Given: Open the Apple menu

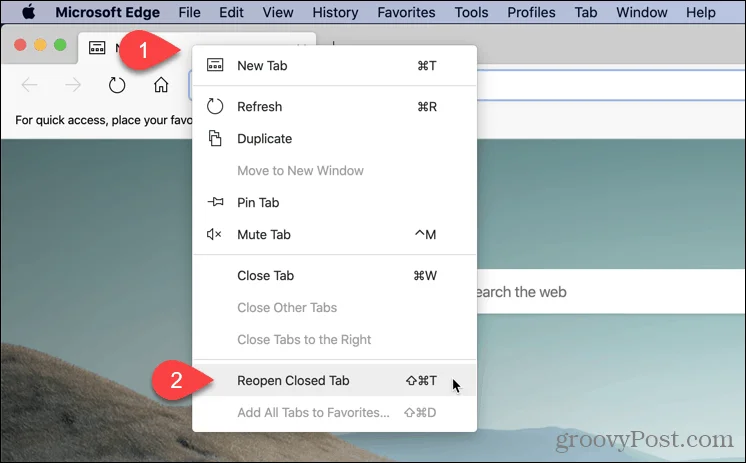Looking at the screenshot, I should pos(29,12).
